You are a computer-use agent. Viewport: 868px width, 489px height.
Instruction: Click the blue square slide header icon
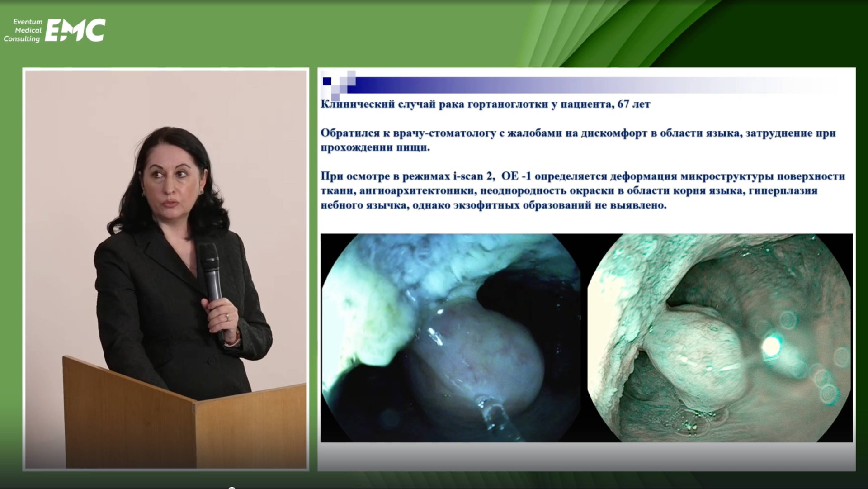click(x=327, y=81)
